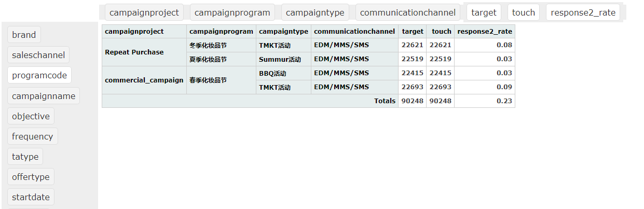Select the touch chip in the top bar
The width and height of the screenshot is (644, 209).
tap(523, 12)
